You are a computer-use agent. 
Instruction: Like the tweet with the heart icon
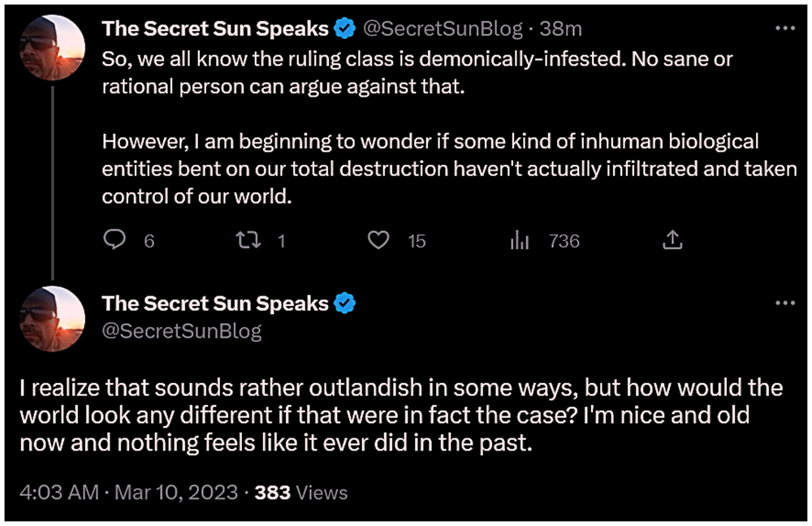tap(377, 240)
